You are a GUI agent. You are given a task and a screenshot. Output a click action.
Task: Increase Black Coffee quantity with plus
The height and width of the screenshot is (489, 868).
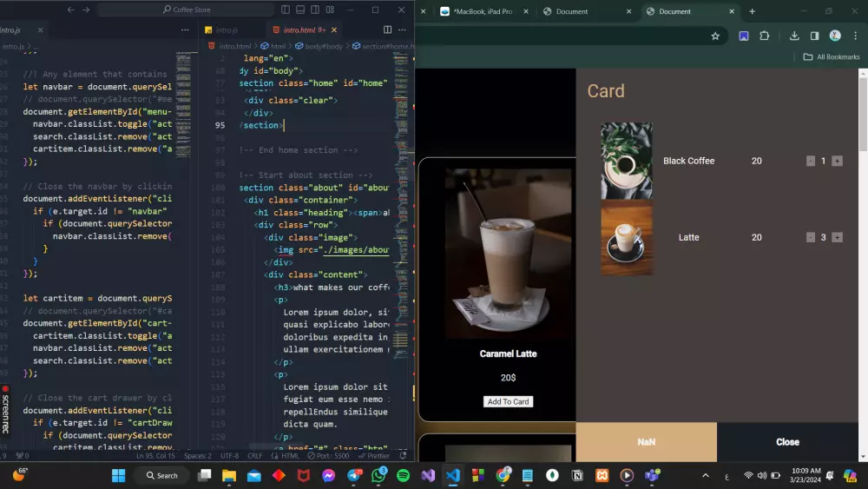click(837, 162)
